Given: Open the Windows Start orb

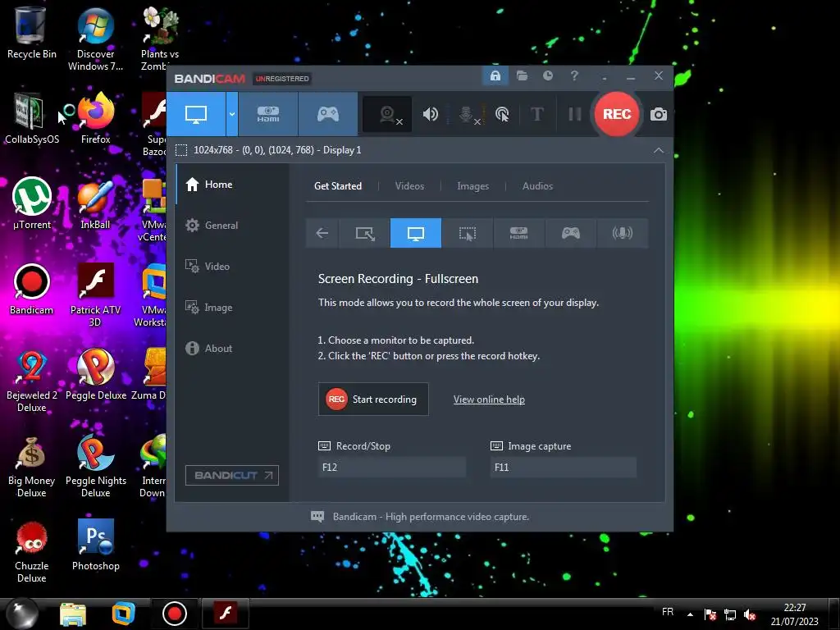Looking at the screenshot, I should 22,613.
